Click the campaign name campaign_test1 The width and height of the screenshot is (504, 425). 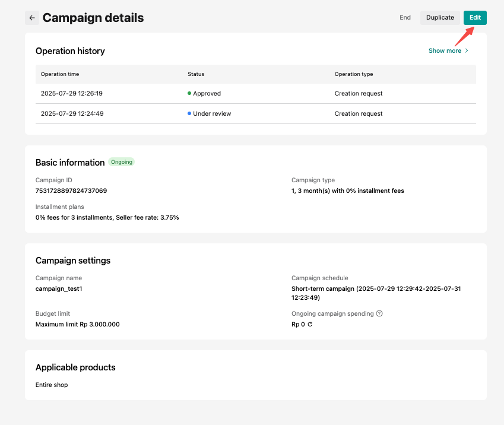(x=59, y=289)
